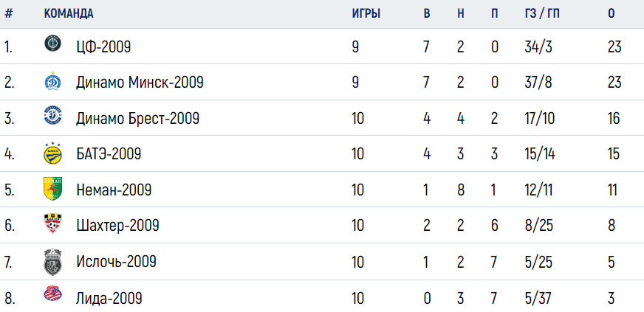The image size is (644, 312).
Task: Click the Шахтер-2009 team badge
Action: [x=52, y=223]
